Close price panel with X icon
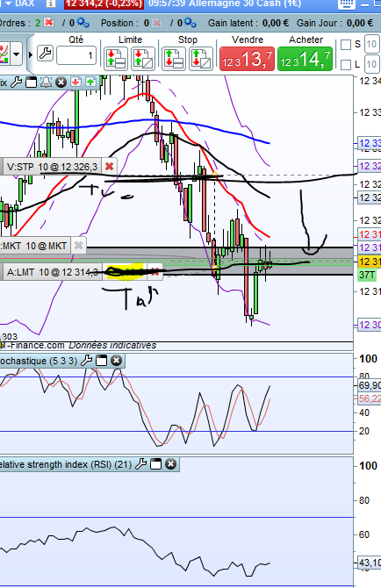 click(61, 82)
